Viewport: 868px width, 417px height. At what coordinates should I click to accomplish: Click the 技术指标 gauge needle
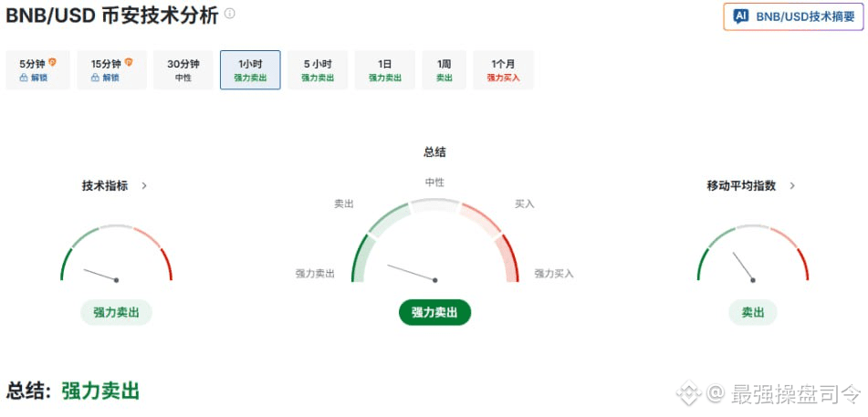(x=100, y=275)
